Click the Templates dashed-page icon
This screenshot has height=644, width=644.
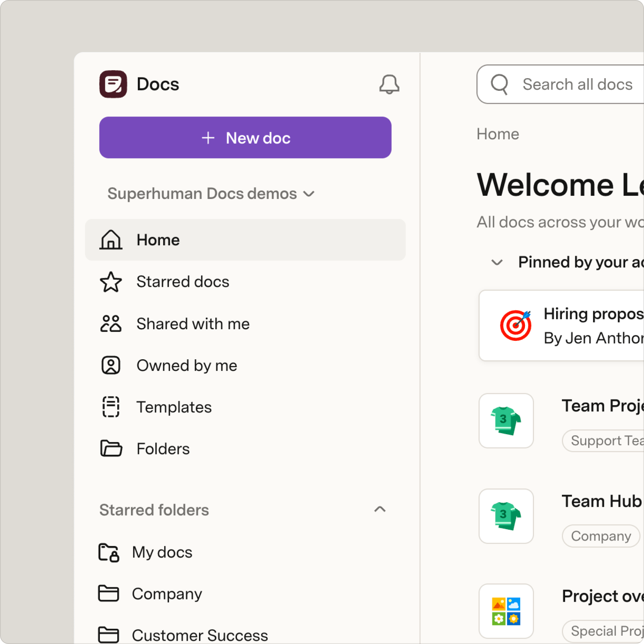111,407
